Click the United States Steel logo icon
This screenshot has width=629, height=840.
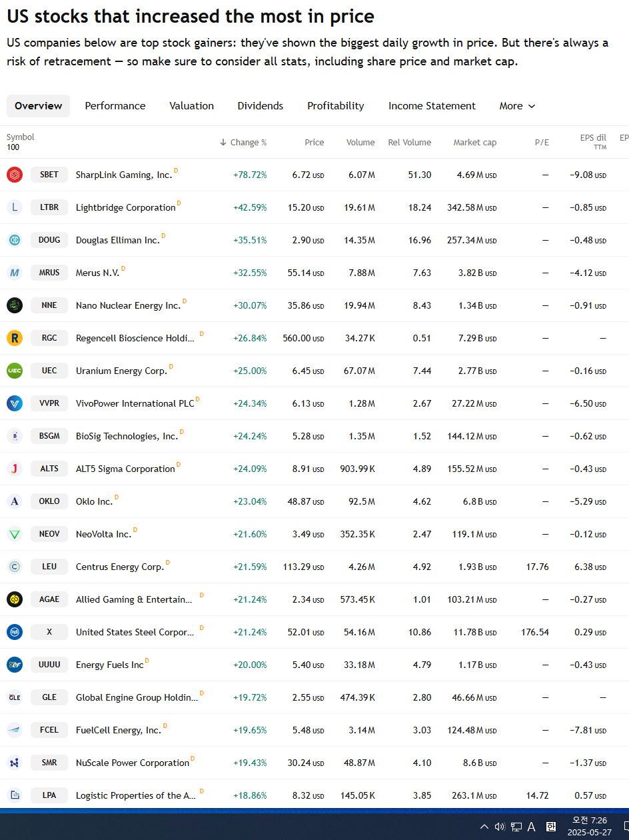[x=15, y=632]
